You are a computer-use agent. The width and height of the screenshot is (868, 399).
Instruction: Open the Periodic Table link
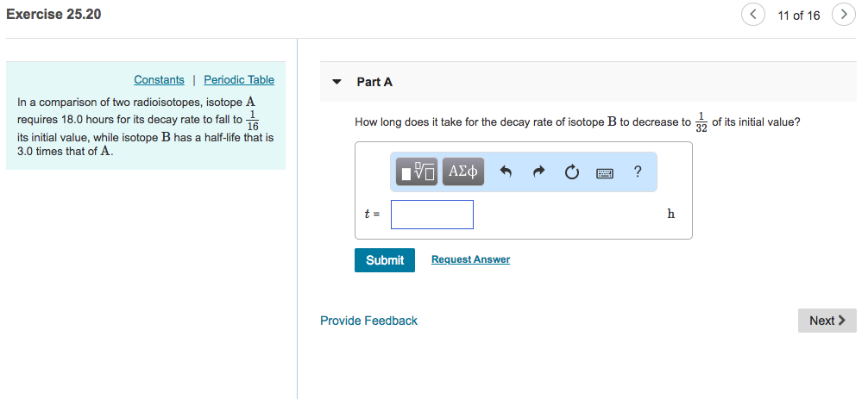[x=239, y=80]
